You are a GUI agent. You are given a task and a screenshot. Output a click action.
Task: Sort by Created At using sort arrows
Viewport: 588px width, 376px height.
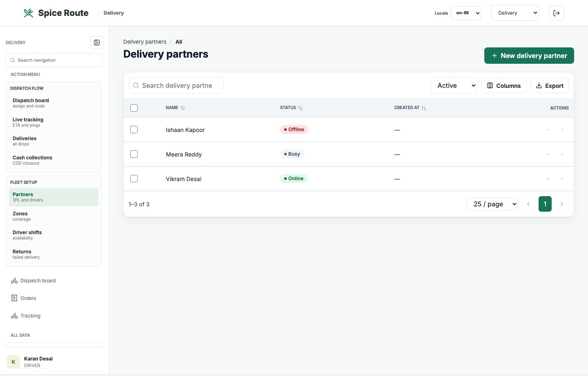point(423,108)
